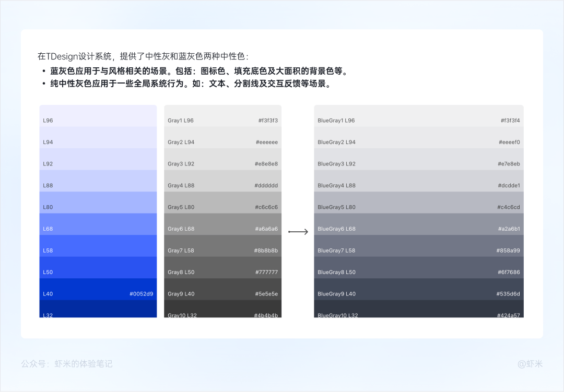Choose the Gray7 L58 swatch
This screenshot has width=564, height=392.
pos(222,246)
